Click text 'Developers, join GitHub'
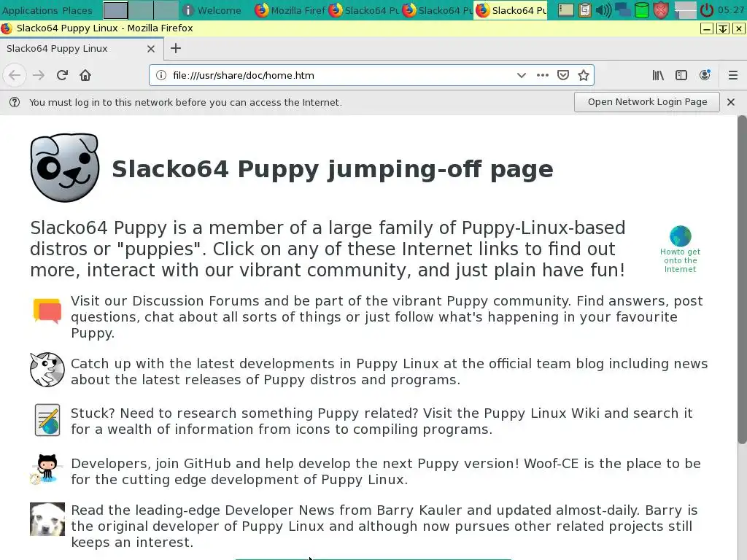Image resolution: width=747 pixels, height=560 pixels. [x=151, y=464]
